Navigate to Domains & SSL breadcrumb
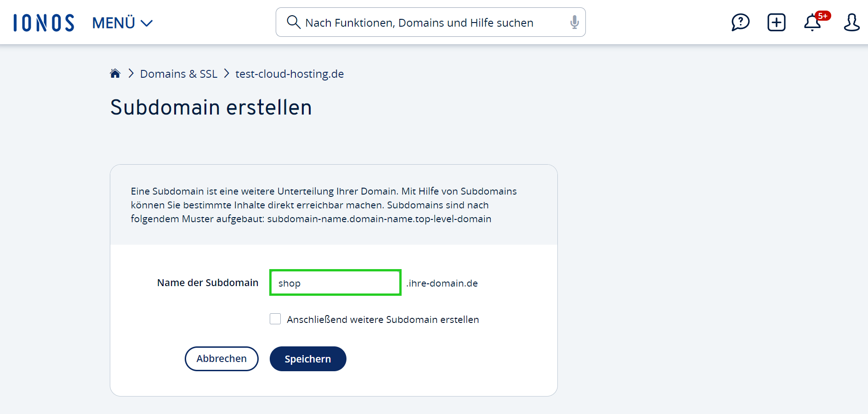The width and height of the screenshot is (868, 414). click(178, 74)
